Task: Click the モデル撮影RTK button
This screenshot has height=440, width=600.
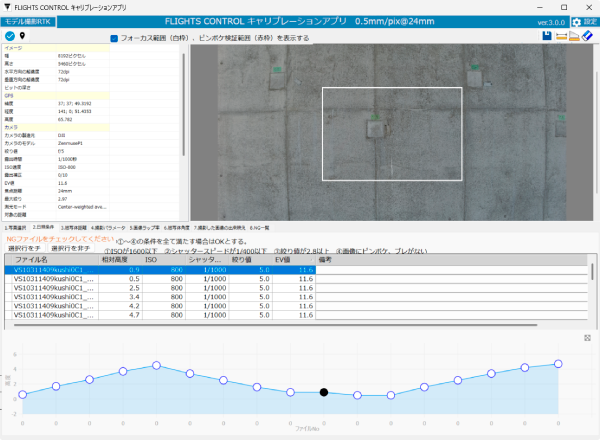Action: pos(29,21)
